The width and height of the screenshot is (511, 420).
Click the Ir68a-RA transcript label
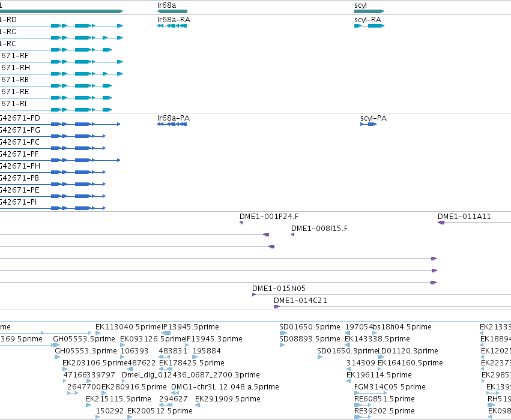[x=174, y=20]
